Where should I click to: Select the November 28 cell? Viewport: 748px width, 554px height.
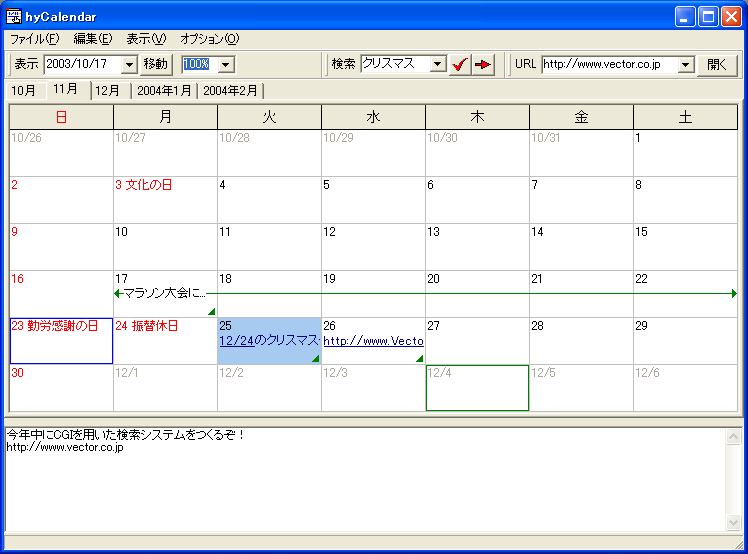pos(581,341)
